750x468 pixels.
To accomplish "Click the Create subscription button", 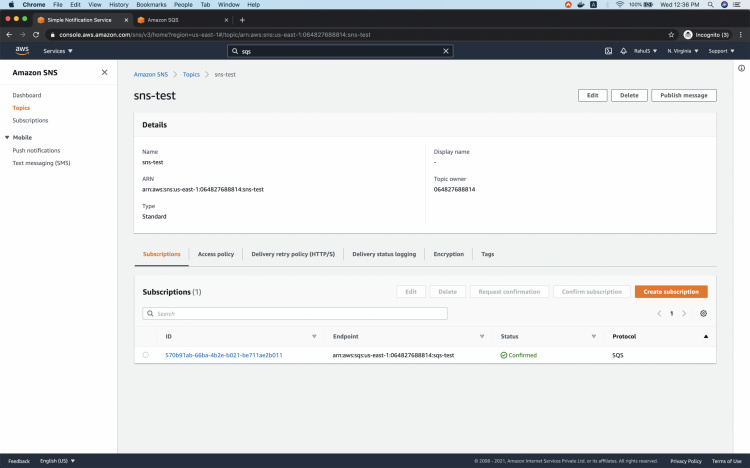I will click(x=670, y=291).
